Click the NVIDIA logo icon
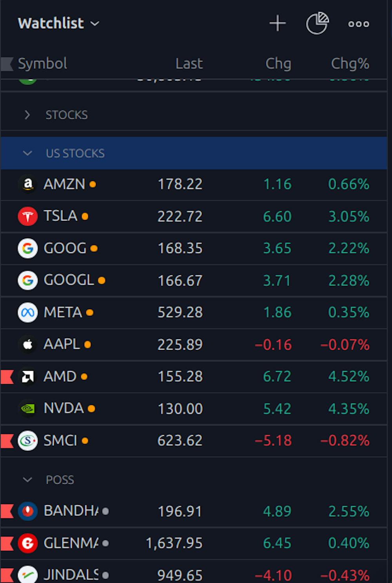This screenshot has height=583, width=392. point(27,408)
